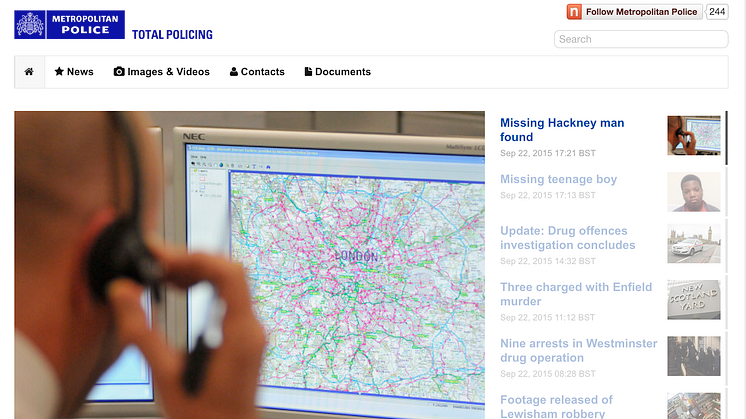Click the 244 followers count
Screen dimensions: 746x419
pos(717,12)
